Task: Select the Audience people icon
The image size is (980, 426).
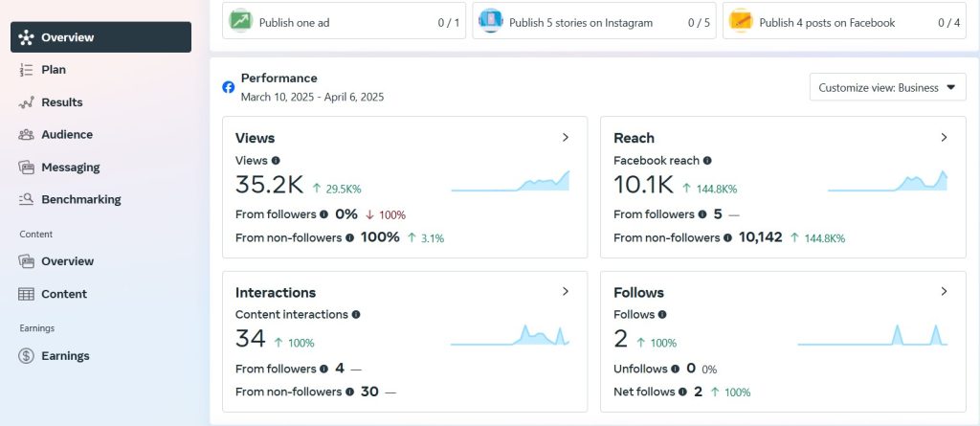Action: (26, 134)
